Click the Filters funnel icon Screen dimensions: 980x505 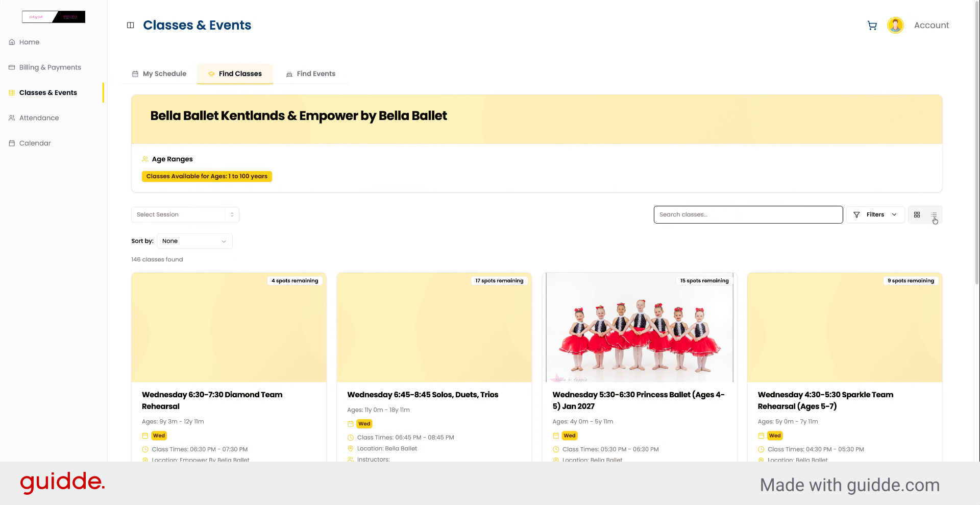[856, 215]
